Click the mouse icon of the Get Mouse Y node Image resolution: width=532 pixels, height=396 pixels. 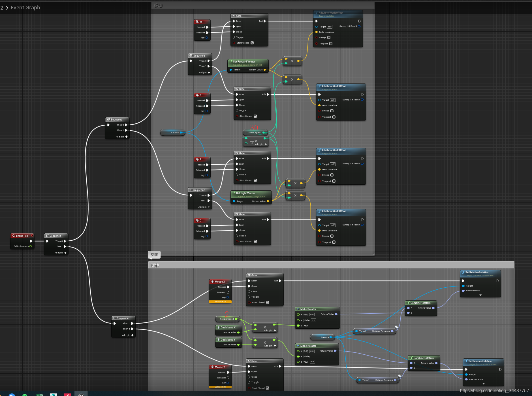219,339
